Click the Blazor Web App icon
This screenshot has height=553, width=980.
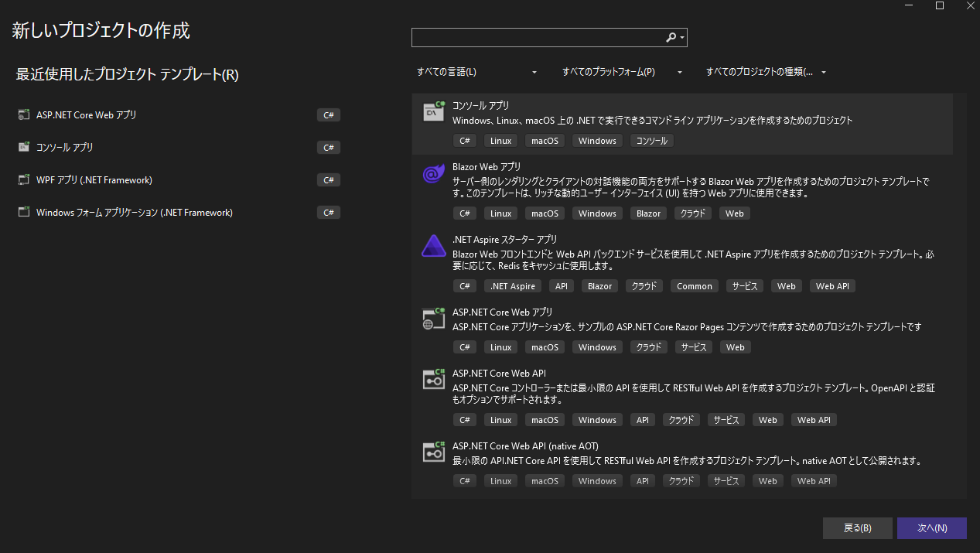pos(433,174)
